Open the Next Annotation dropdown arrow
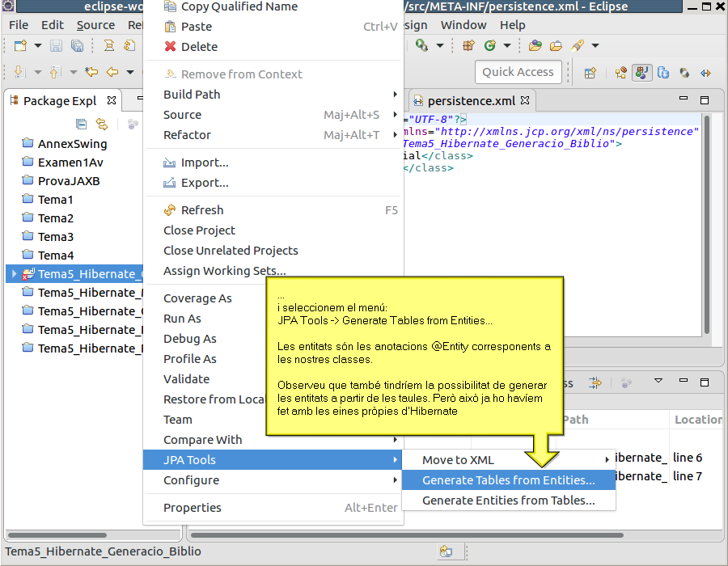Viewport: 728px width, 566px height. tap(38, 72)
